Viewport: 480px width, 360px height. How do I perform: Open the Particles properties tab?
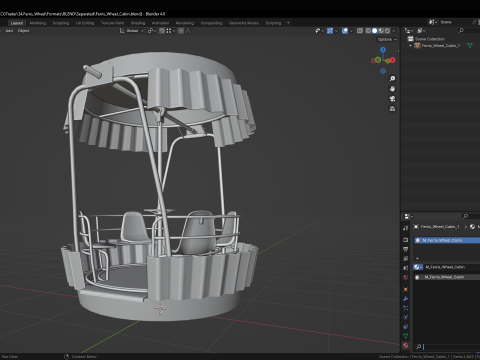point(405,308)
